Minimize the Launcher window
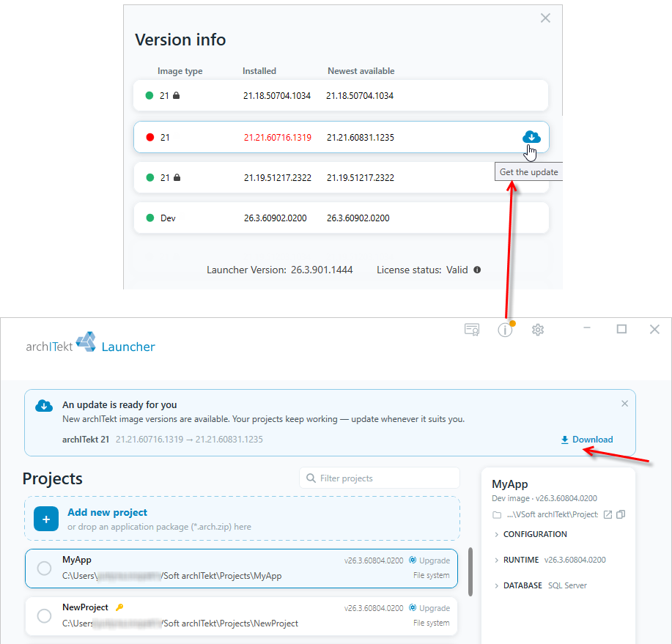 pos(587,328)
